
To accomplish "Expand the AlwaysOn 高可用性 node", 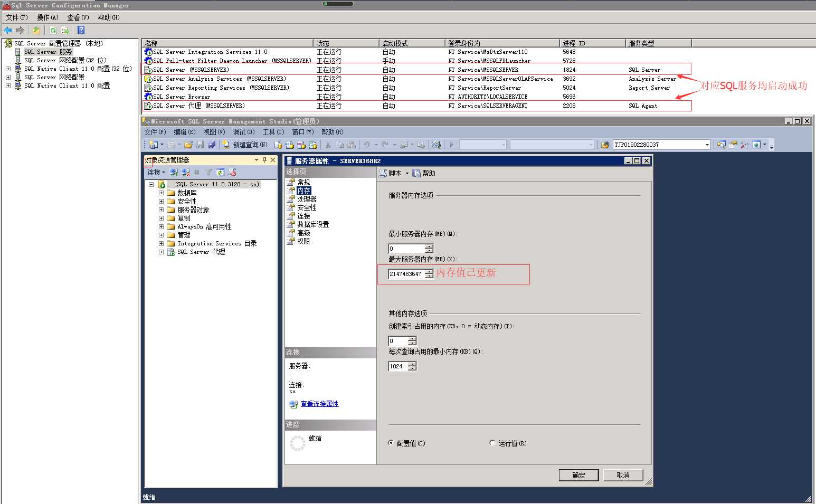I will click(162, 227).
